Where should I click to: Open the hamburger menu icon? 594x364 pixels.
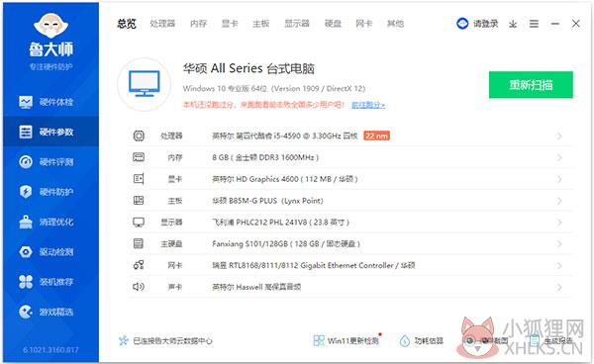(535, 24)
